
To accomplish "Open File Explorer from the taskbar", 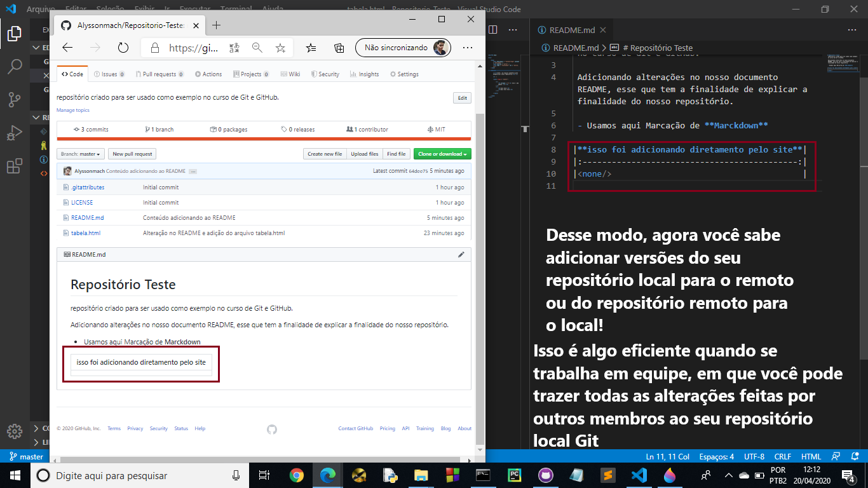I will point(421,475).
